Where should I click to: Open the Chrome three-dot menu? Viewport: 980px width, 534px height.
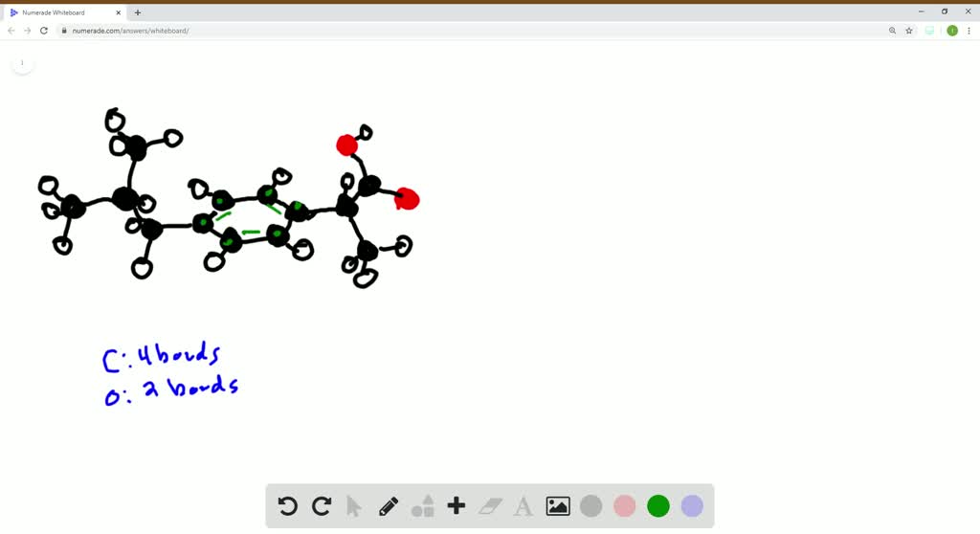pyautogui.click(x=969, y=31)
